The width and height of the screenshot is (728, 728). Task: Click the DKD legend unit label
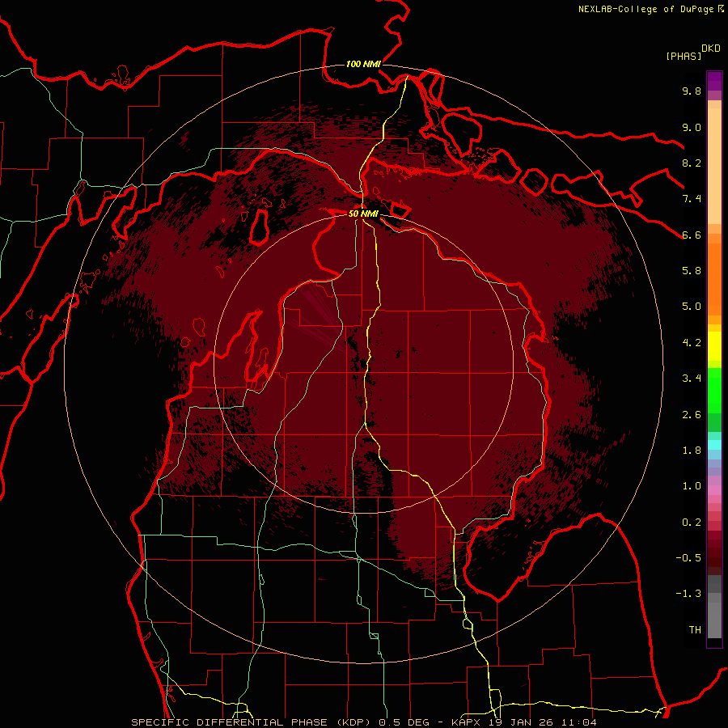[710, 49]
